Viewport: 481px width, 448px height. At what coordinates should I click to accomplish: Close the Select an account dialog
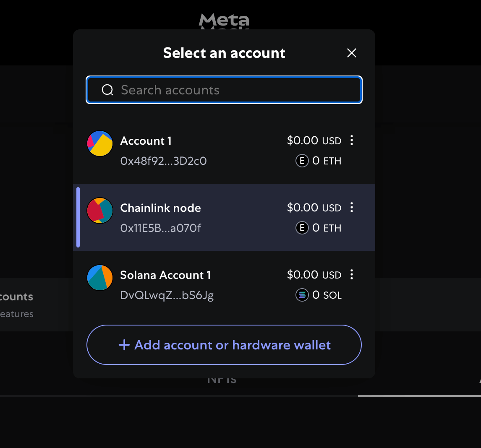(352, 53)
